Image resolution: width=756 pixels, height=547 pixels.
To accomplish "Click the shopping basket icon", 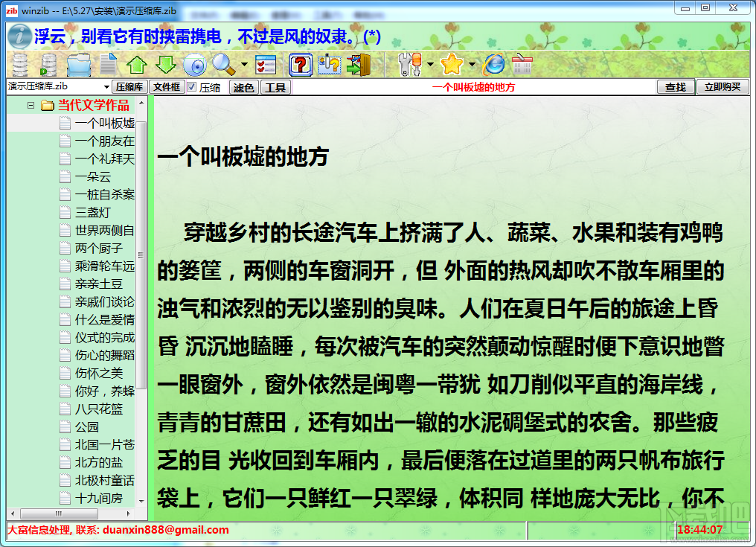I will point(522,65).
